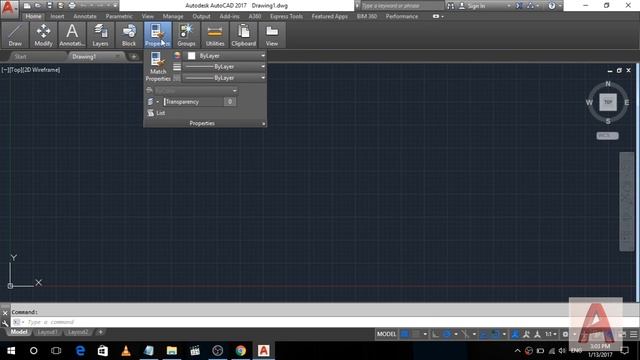Open the annotation scale 1:1 dropdown

[x=551, y=334]
